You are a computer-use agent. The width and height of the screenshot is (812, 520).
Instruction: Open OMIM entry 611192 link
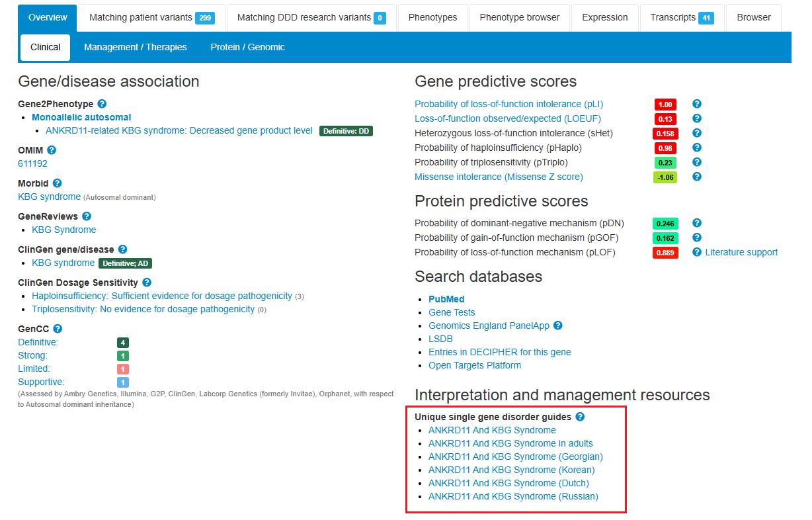32,163
